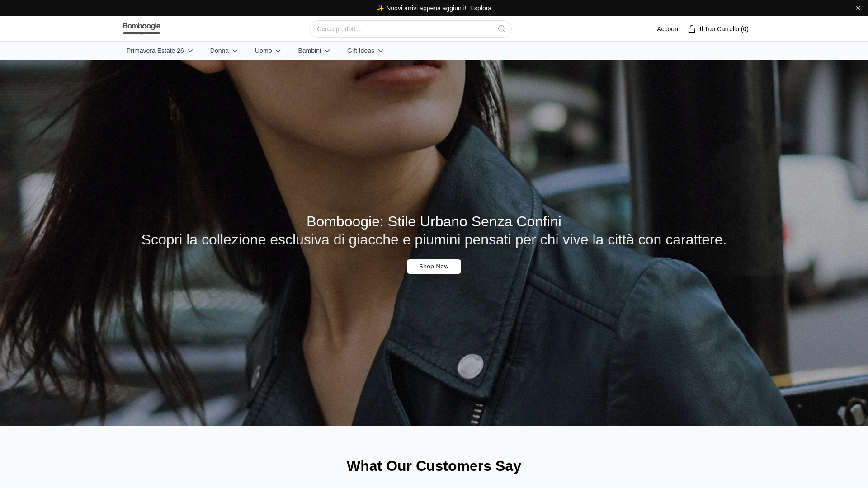This screenshot has height=488, width=868.
Task: Expand the Uomo menu chevron
Action: click(278, 51)
